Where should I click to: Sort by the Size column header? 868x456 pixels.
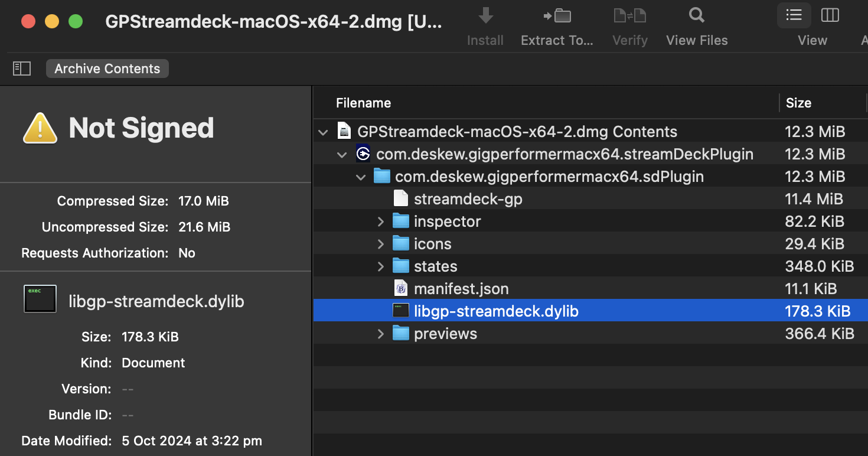[798, 103]
